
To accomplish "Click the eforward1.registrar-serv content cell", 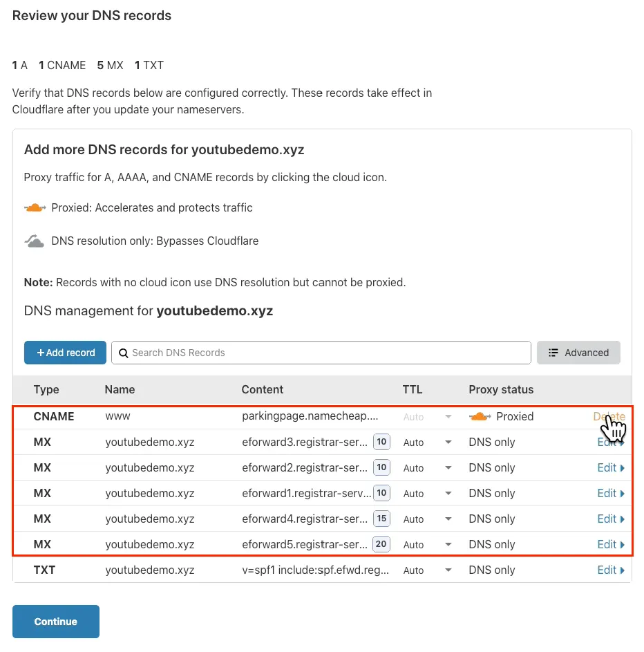I will pos(306,493).
